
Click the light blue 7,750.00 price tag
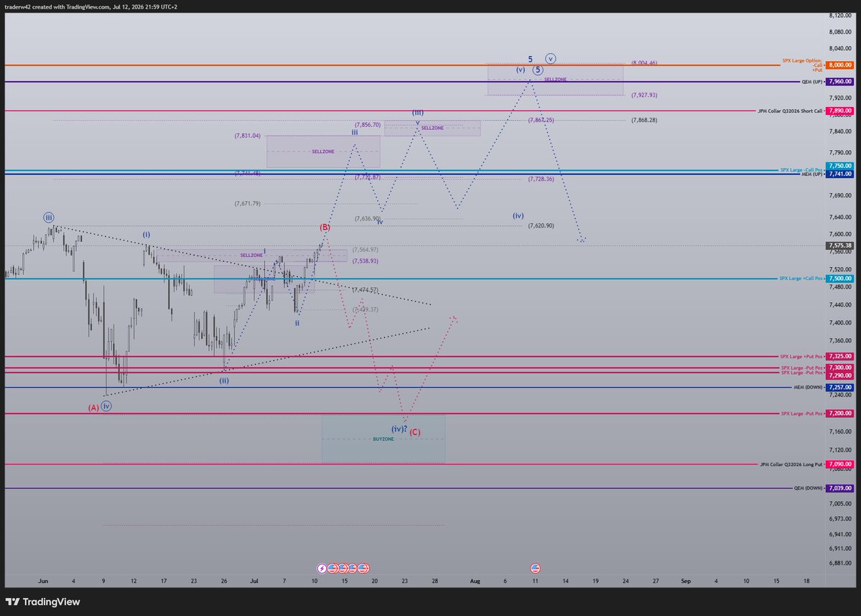(840, 166)
